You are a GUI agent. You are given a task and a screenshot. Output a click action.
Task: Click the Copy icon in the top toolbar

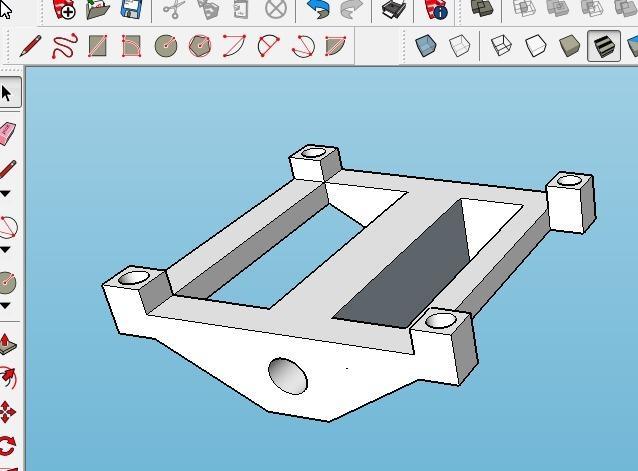click(208, 9)
